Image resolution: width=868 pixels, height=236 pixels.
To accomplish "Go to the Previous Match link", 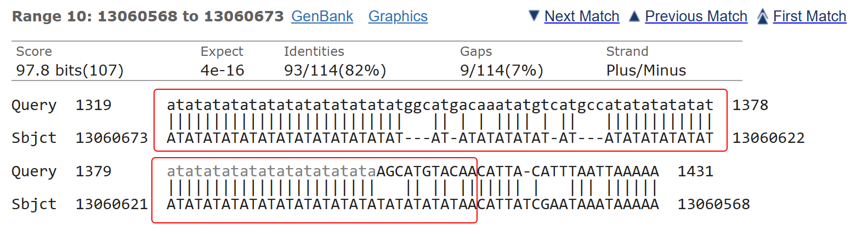I will point(696,16).
